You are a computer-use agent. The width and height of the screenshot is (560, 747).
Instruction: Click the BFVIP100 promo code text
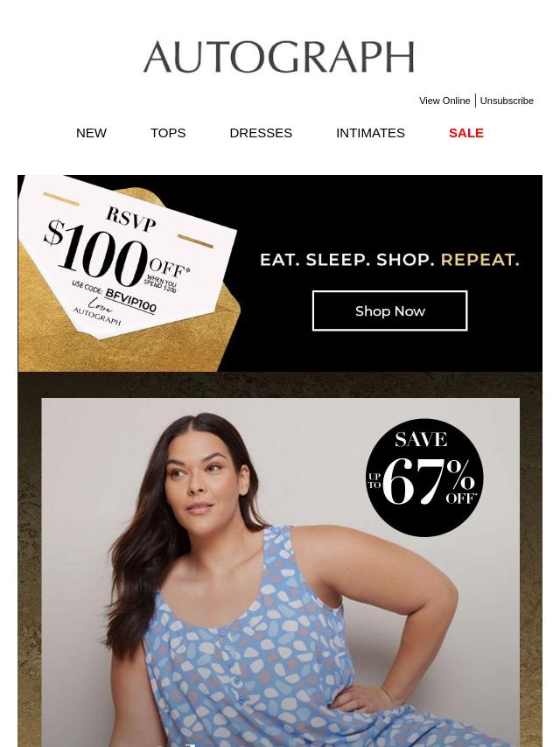pyautogui.click(x=130, y=301)
